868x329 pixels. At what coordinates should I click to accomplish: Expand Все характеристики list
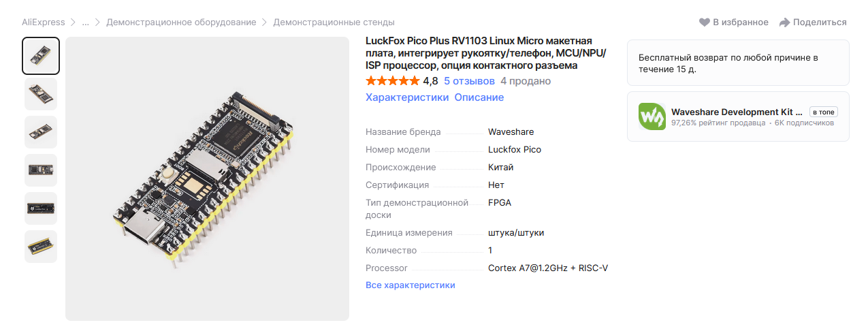[410, 285]
